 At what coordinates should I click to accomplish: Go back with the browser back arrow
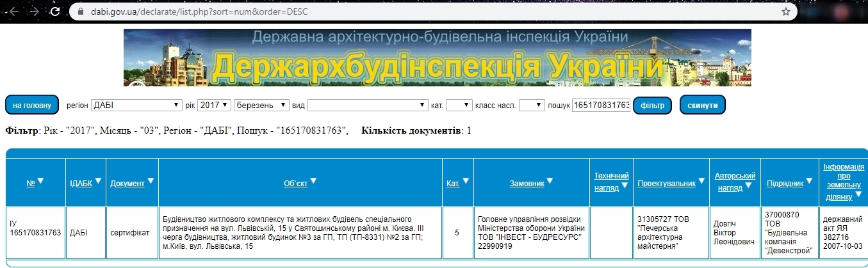pyautogui.click(x=13, y=12)
